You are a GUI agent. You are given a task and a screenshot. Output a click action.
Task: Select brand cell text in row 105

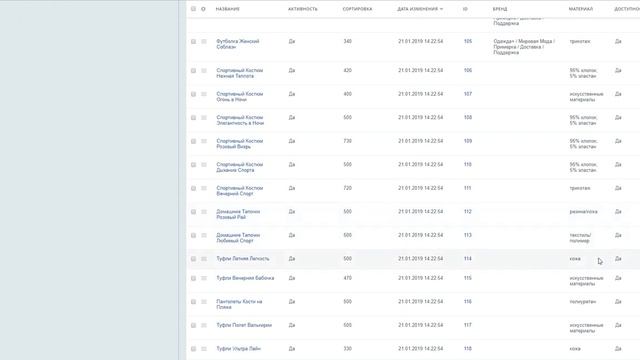[524, 47]
